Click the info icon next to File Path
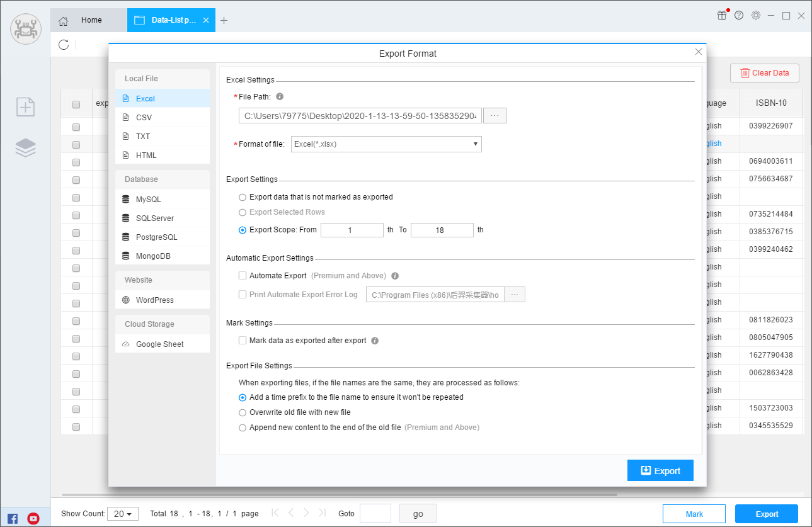This screenshot has height=527, width=812. pyautogui.click(x=280, y=97)
